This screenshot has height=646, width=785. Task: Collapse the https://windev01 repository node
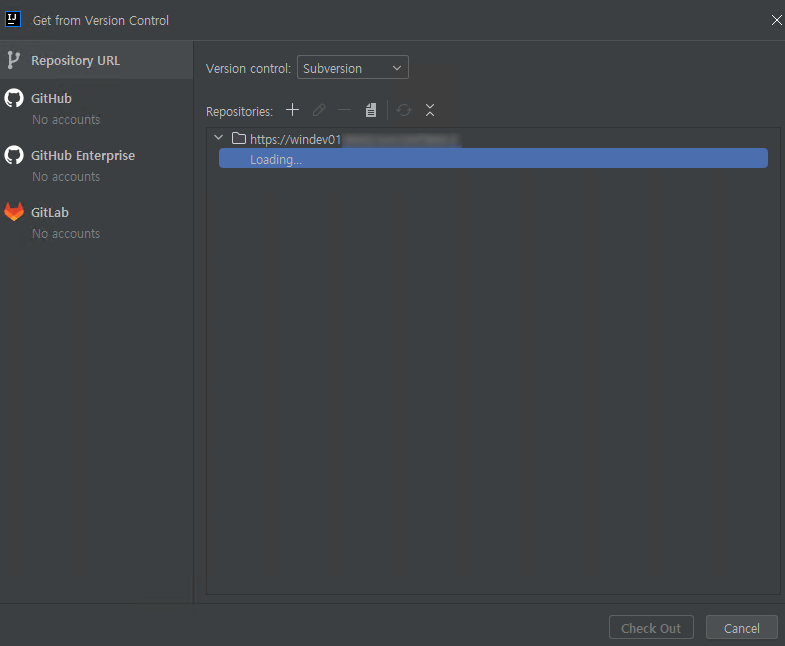coord(218,138)
